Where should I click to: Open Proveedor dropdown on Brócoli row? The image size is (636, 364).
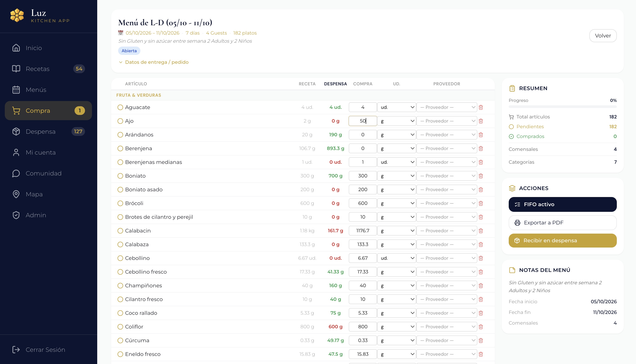click(447, 203)
